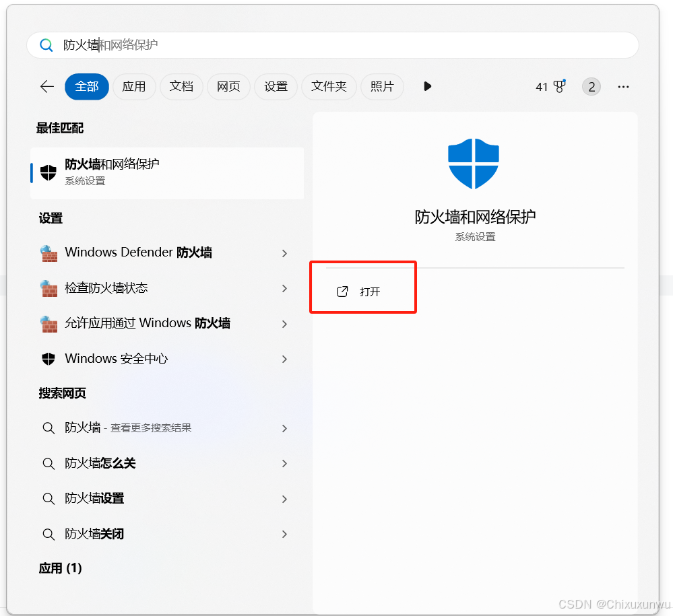Switch to the 应用 filter tab
This screenshot has height=616, width=673.
click(x=134, y=87)
